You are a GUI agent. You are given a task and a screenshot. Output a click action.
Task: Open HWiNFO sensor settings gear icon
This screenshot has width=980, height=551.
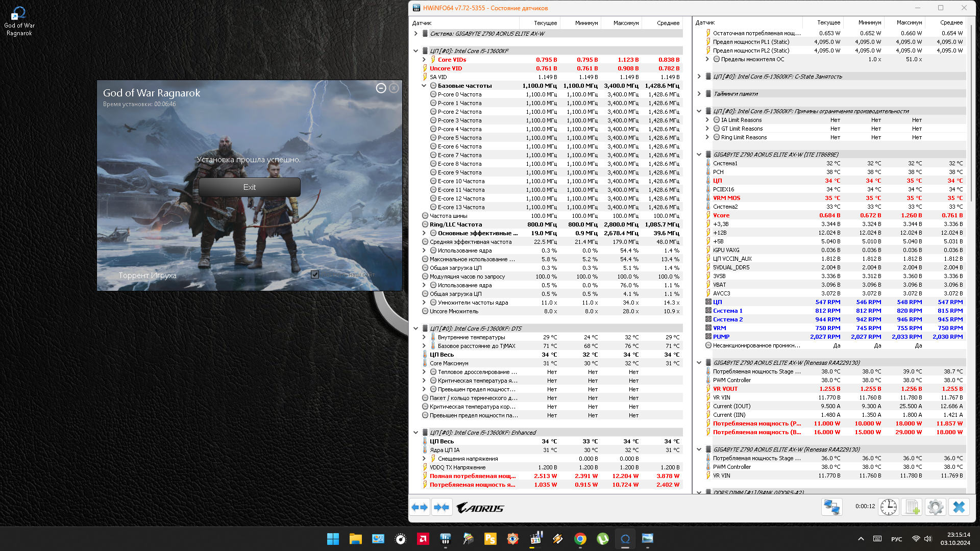935,507
